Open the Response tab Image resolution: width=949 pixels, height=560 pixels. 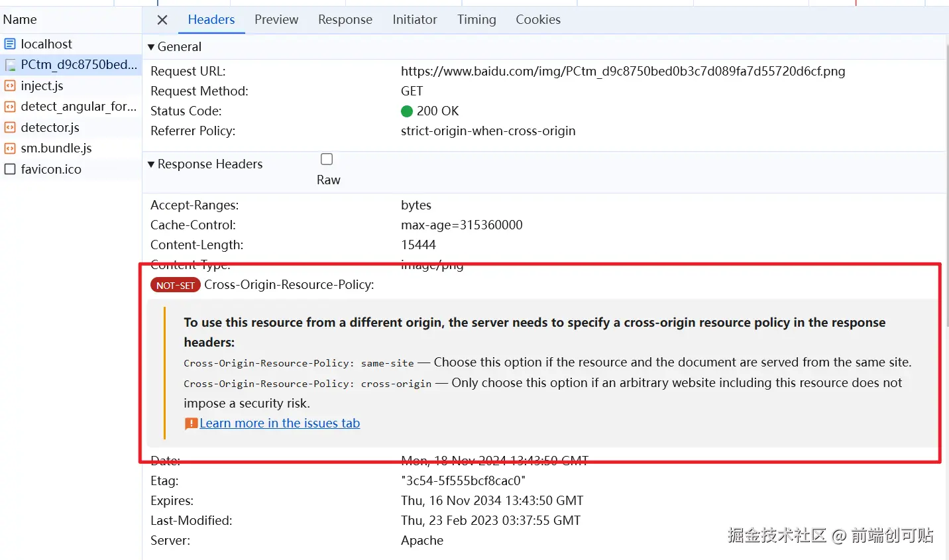pos(345,20)
